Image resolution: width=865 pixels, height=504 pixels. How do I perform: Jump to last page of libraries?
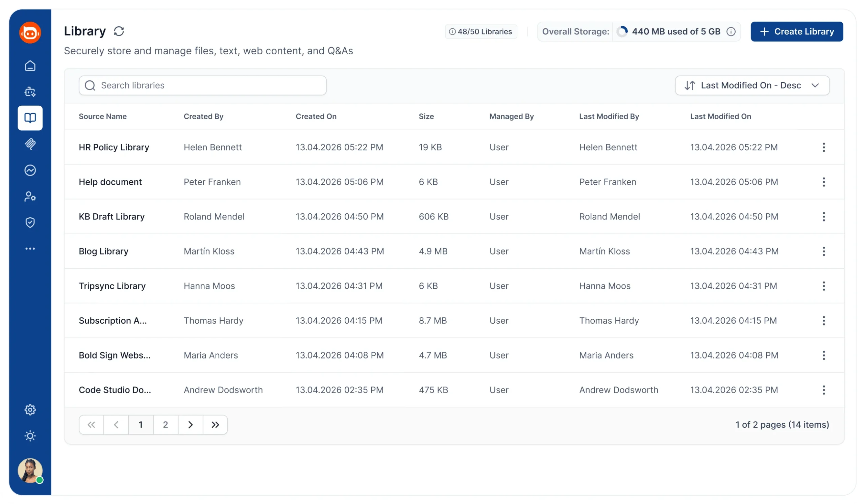(x=215, y=425)
